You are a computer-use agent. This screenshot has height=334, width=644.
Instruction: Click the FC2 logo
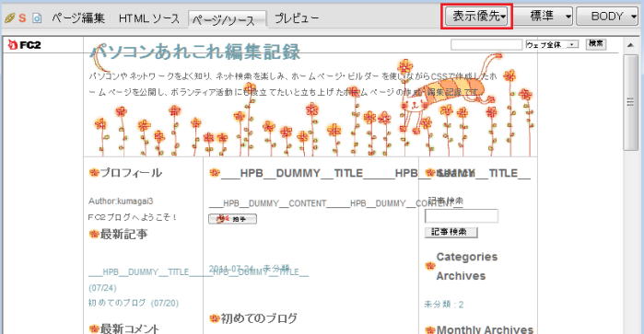click(24, 45)
